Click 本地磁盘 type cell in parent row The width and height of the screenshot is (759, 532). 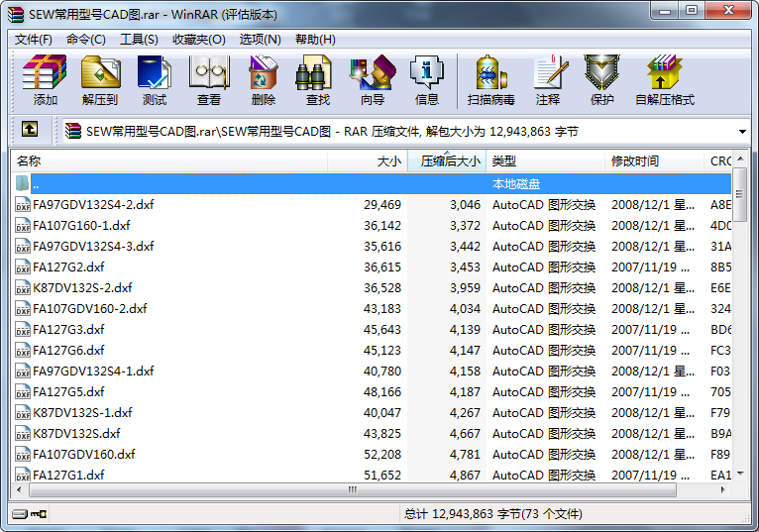(516, 184)
